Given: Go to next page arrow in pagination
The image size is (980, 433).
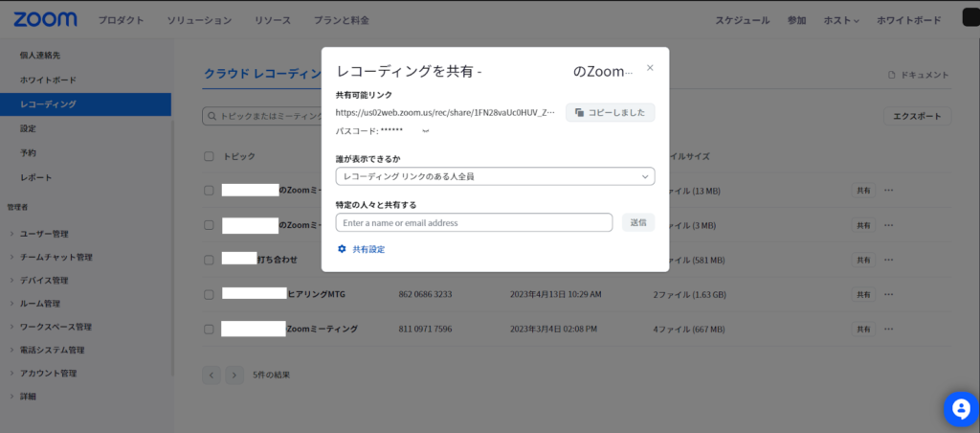Looking at the screenshot, I should [234, 375].
